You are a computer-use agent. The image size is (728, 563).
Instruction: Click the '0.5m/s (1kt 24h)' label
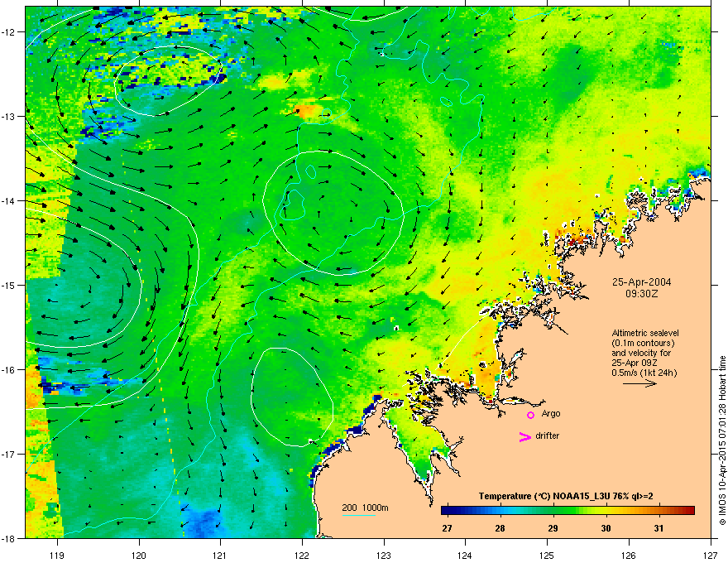(644, 373)
